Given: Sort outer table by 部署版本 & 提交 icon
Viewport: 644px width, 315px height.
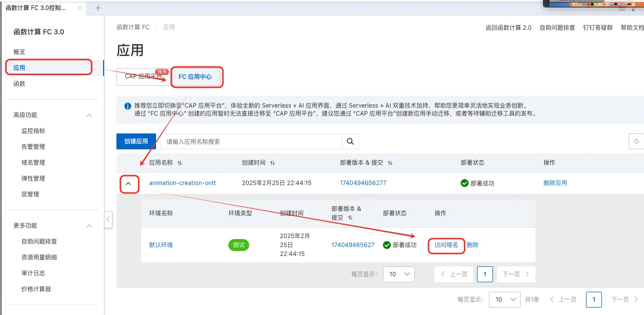Looking at the screenshot, I should tap(390, 163).
